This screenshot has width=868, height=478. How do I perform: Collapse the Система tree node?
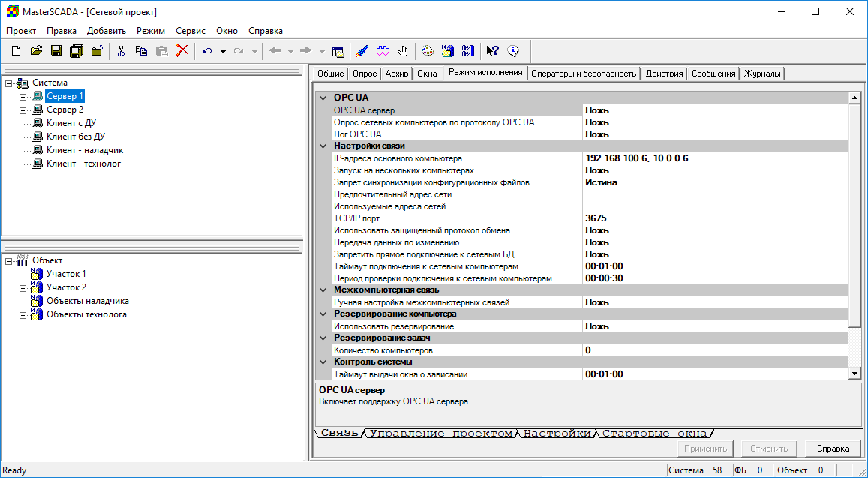tap(9, 83)
